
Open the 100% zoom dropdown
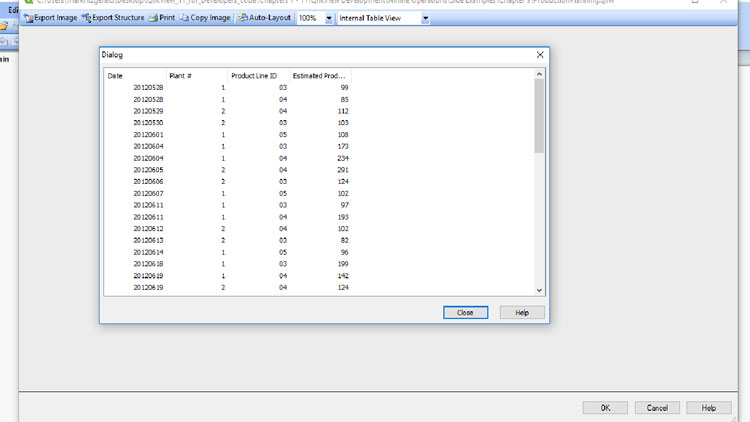tap(329, 18)
